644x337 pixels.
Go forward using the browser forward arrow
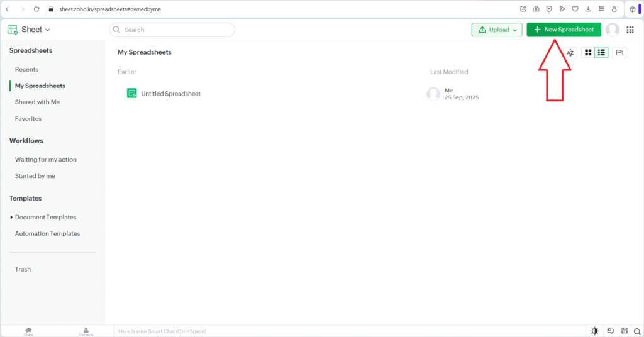coord(23,9)
